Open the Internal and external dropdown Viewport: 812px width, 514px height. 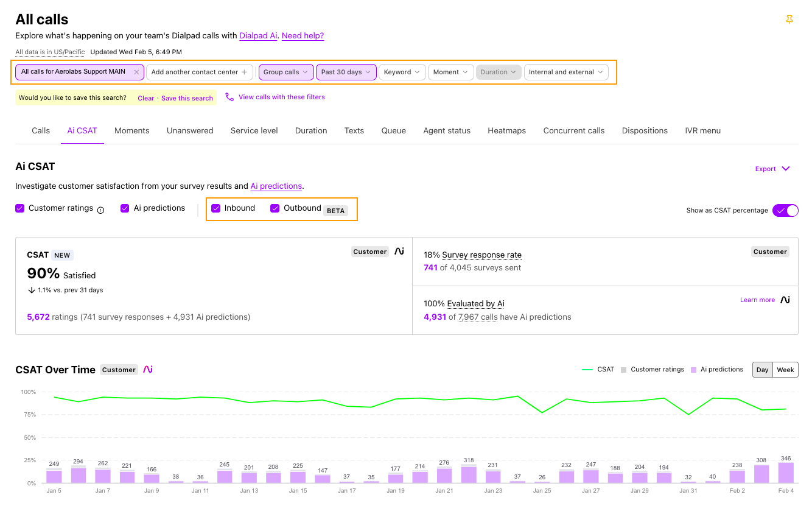566,72
